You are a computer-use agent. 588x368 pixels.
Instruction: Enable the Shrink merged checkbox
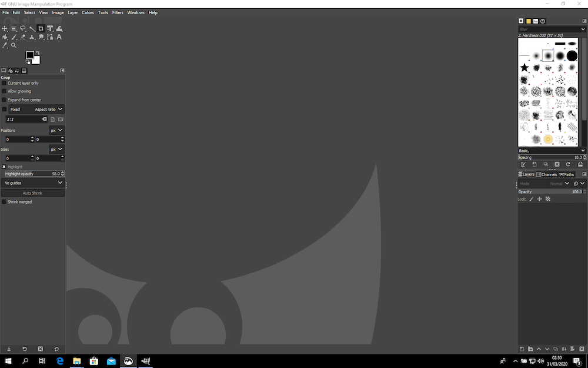pos(4,202)
